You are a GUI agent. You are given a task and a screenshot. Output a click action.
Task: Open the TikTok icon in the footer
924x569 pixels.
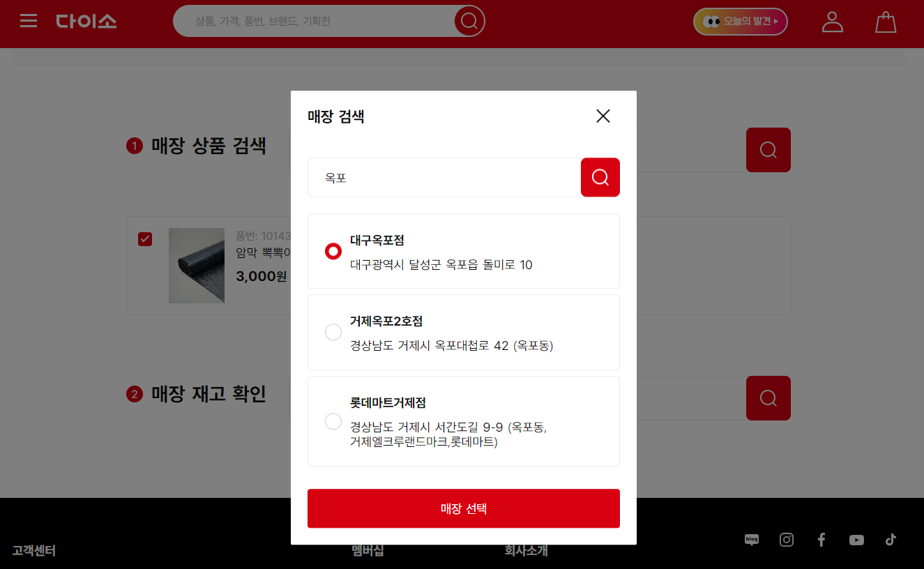(891, 540)
